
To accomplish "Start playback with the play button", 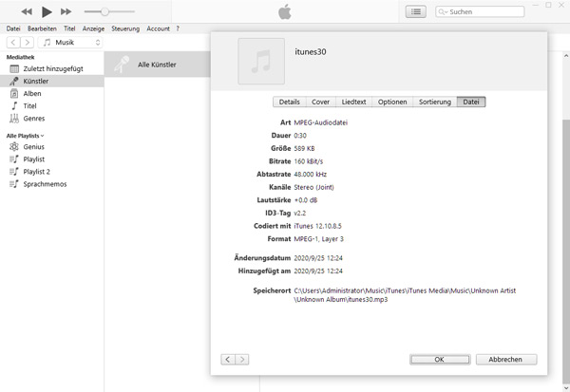I will pos(47,11).
